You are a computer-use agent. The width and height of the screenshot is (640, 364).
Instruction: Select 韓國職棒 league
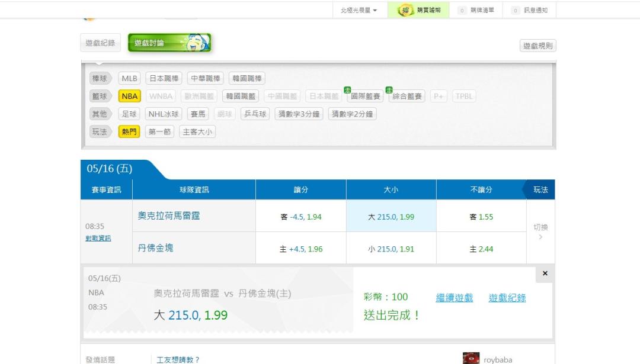247,78
